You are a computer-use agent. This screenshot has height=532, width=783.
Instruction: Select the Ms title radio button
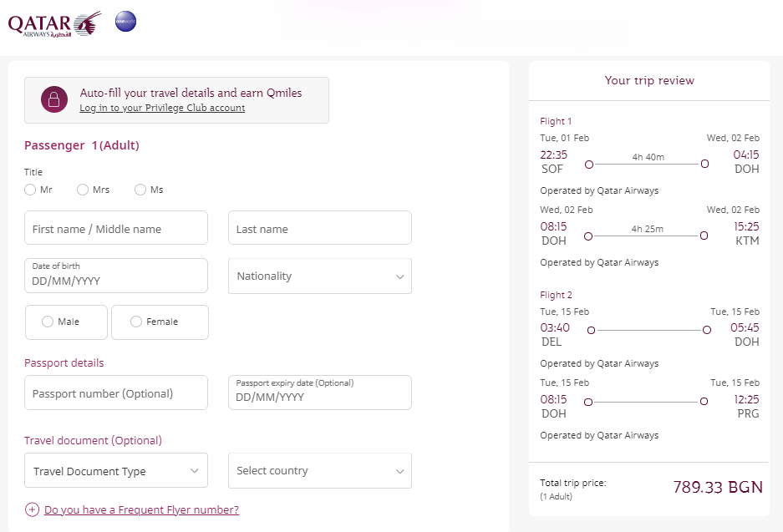pyautogui.click(x=140, y=190)
